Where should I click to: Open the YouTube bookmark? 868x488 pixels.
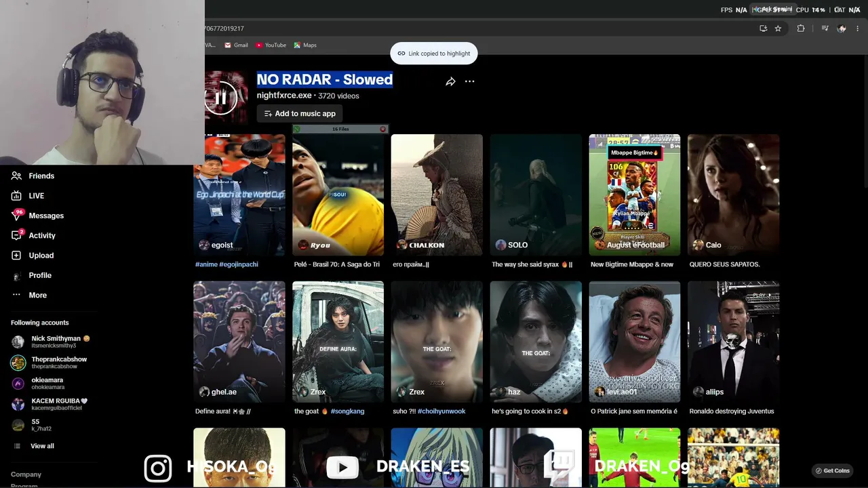click(x=271, y=45)
